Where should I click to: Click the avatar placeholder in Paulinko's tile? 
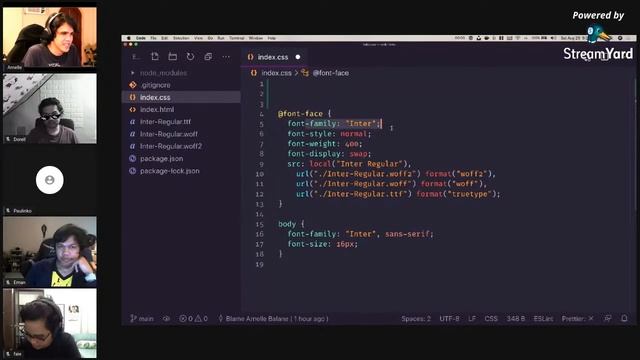tap(49, 180)
